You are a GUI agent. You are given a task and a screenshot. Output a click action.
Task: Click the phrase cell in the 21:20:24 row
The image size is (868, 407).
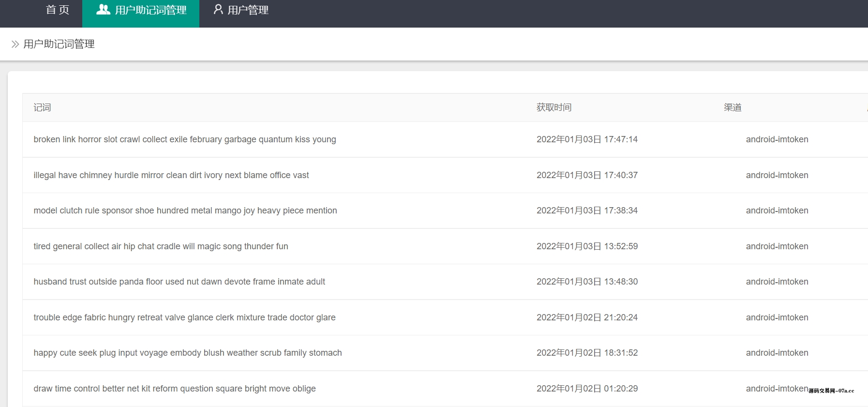tap(184, 317)
